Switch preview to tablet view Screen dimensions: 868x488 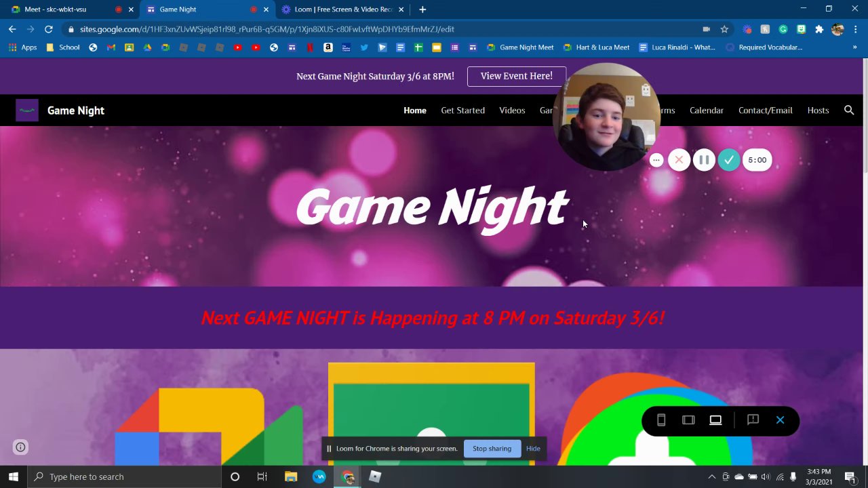click(688, 420)
